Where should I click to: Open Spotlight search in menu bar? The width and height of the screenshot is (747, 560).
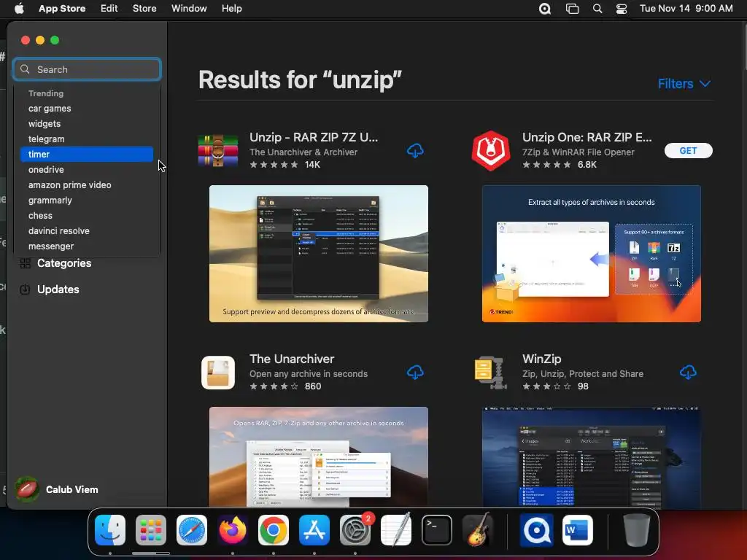point(597,9)
